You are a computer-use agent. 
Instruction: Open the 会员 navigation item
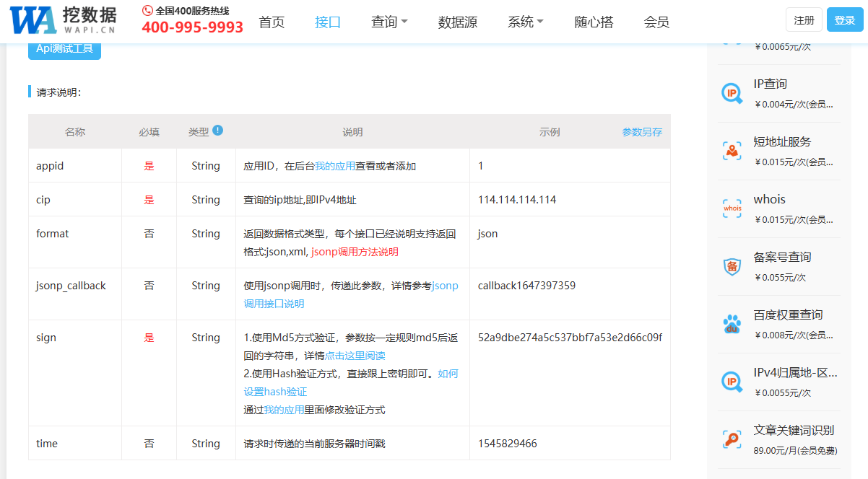click(x=656, y=22)
